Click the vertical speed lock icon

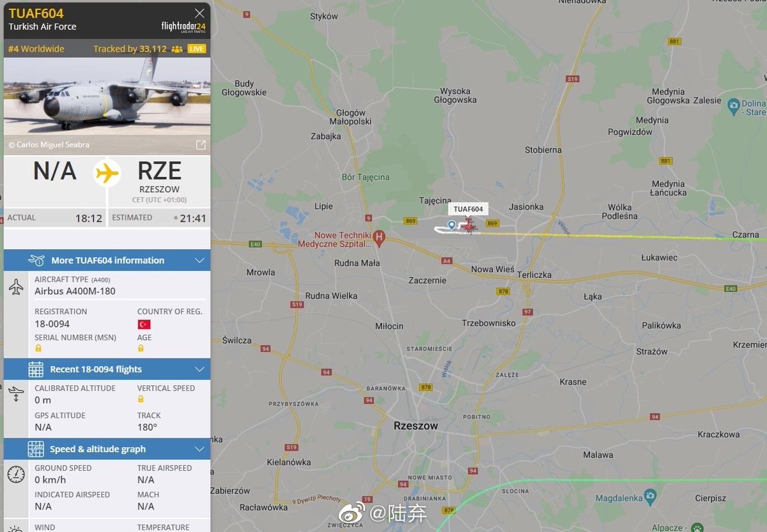tap(141, 399)
